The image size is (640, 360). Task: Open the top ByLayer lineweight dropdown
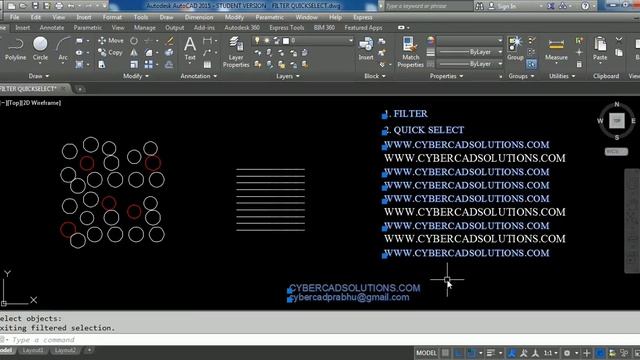(500, 52)
